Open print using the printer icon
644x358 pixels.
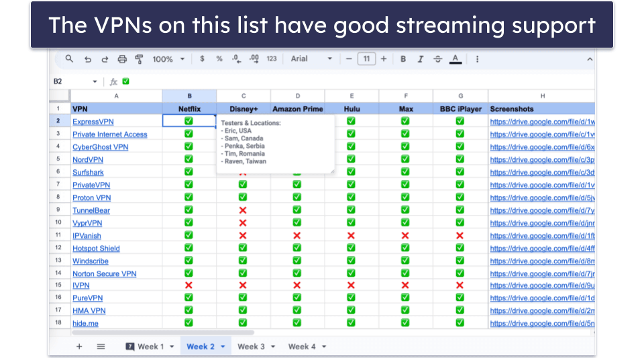pyautogui.click(x=122, y=59)
